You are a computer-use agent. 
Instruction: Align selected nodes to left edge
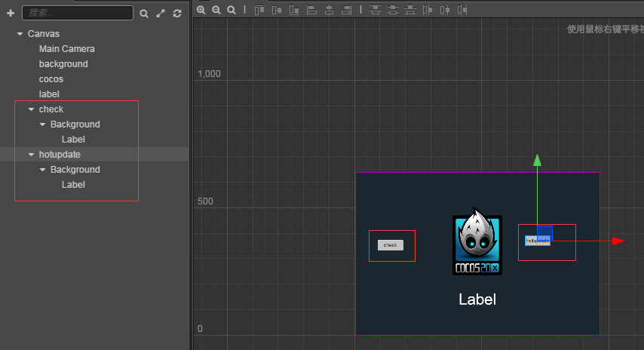tap(311, 10)
